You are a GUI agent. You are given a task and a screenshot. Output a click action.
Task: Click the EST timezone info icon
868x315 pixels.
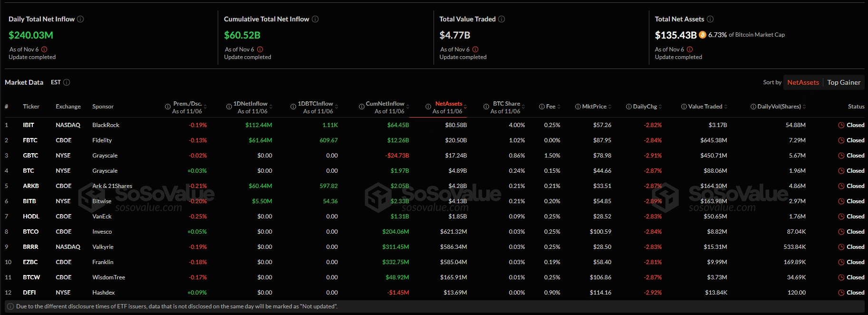[x=67, y=82]
